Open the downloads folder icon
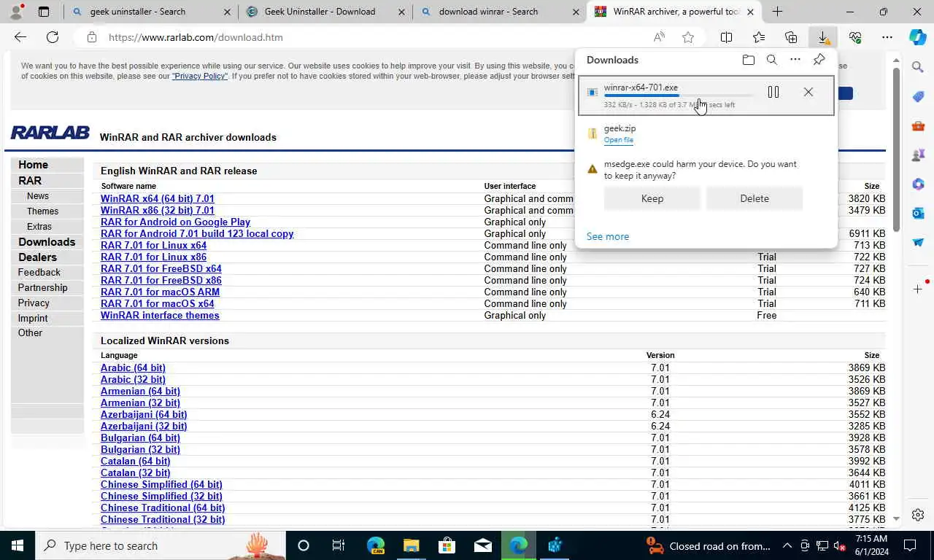Image resolution: width=934 pixels, height=560 pixels. (748, 60)
